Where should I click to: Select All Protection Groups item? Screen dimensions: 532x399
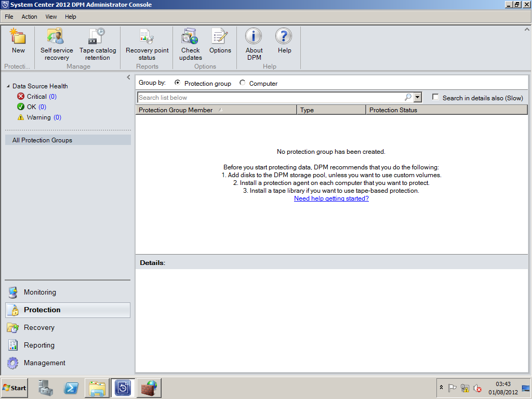[68, 140]
